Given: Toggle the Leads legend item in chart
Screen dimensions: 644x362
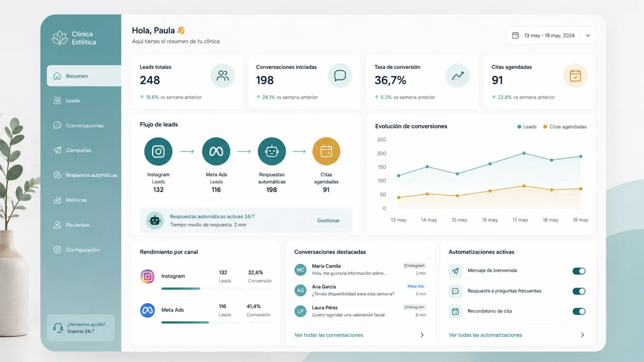Looking at the screenshot, I should click(x=527, y=127).
